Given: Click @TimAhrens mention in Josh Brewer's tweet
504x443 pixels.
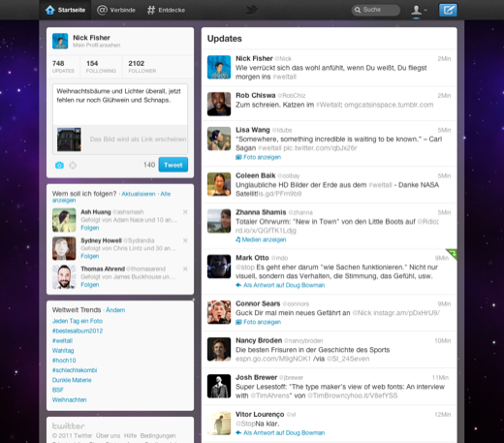Looking at the screenshot, I should click(269, 396).
